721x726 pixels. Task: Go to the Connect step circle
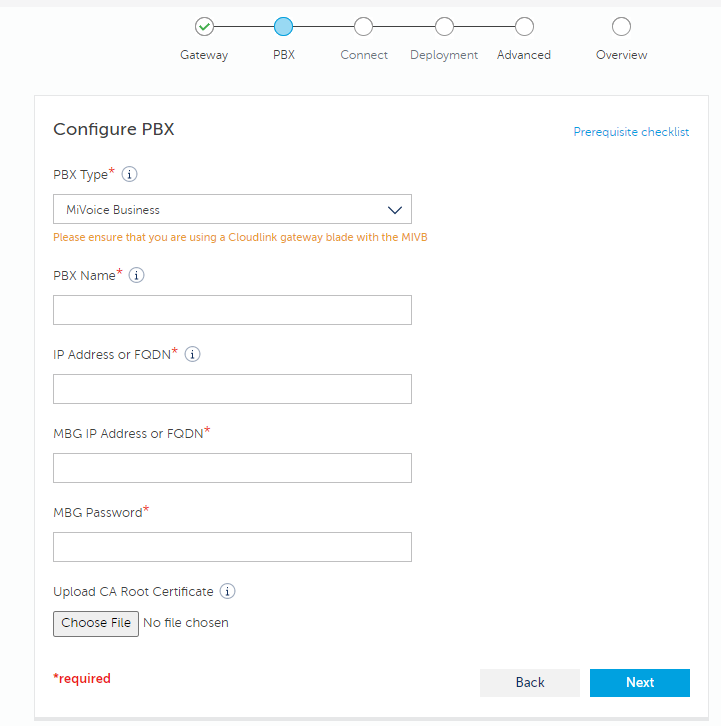click(x=364, y=26)
